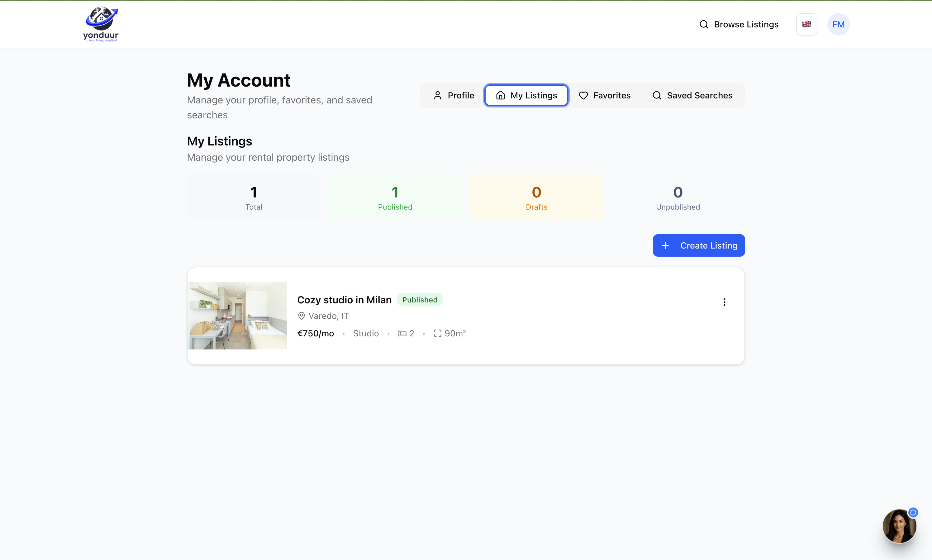Open the three-dot listing options menu
Viewport: 932px width, 560px height.
724,302
